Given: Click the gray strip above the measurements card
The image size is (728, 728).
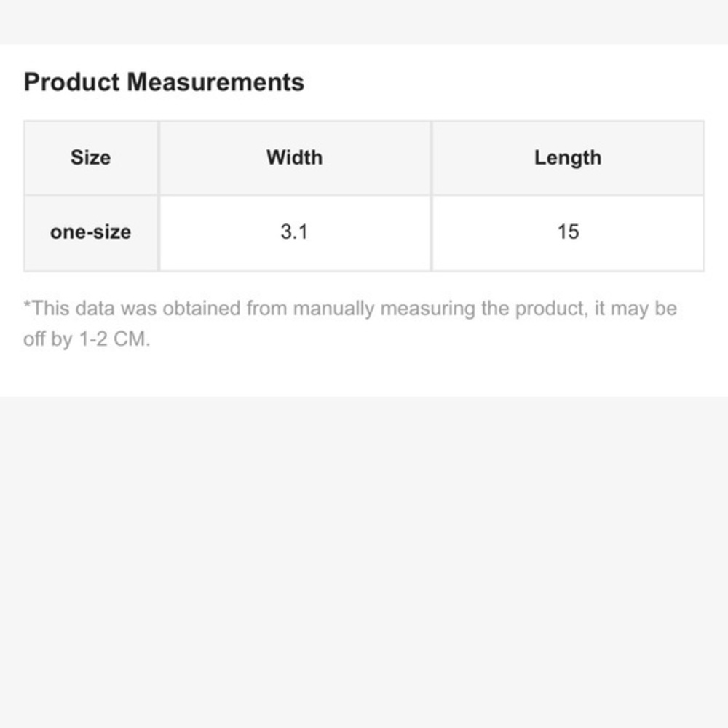Looking at the screenshot, I should 364,23.
